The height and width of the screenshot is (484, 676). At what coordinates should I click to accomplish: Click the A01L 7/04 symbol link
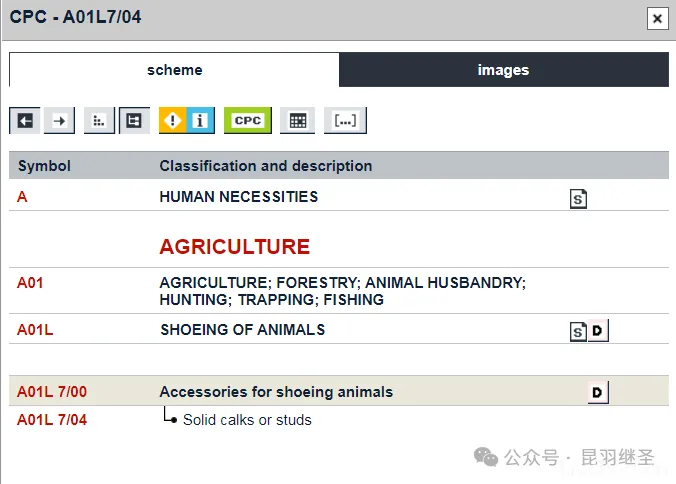click(52, 420)
